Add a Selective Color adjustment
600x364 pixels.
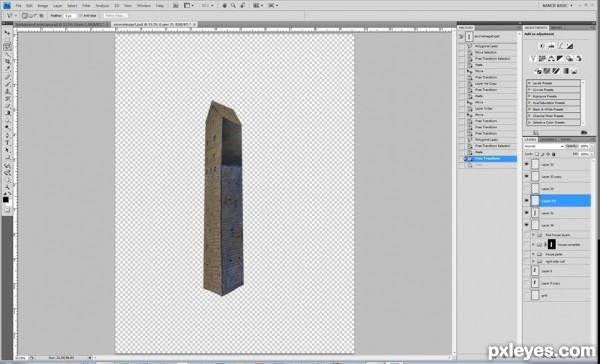(575, 71)
